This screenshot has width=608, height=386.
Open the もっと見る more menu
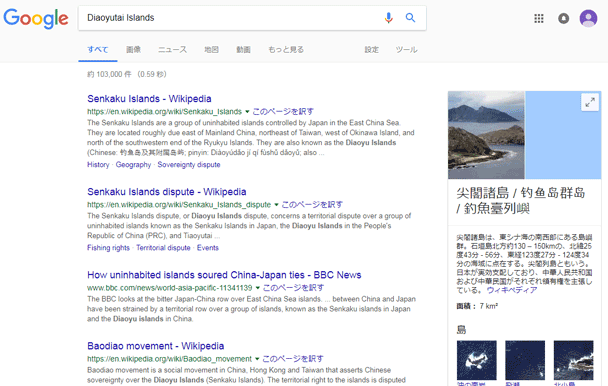click(286, 50)
